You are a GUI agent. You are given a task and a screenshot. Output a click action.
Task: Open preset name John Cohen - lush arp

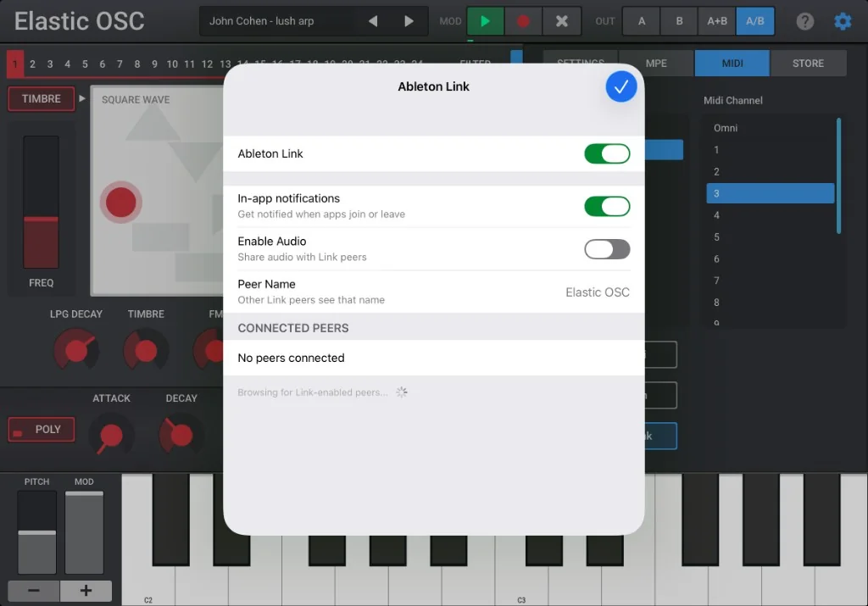261,21
